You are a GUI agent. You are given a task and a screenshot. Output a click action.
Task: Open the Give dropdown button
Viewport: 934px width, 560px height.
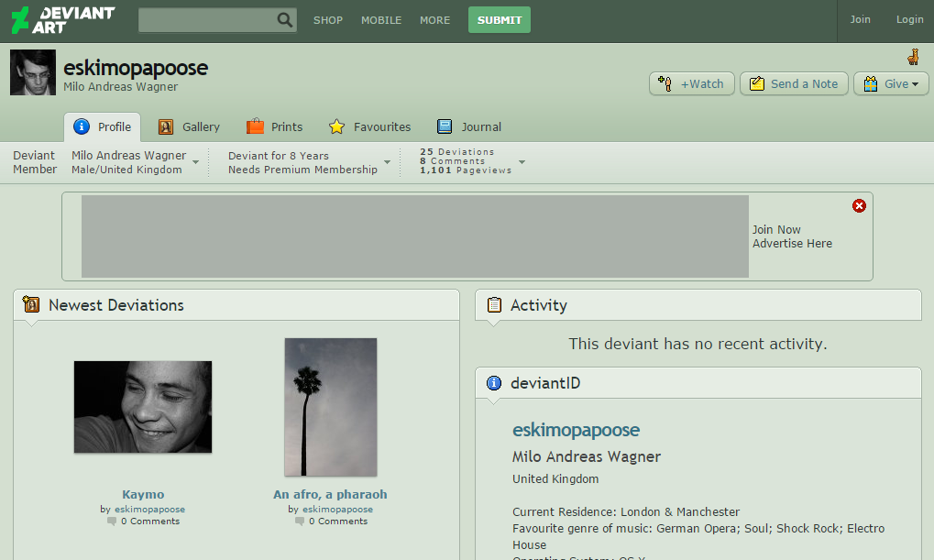tap(891, 84)
